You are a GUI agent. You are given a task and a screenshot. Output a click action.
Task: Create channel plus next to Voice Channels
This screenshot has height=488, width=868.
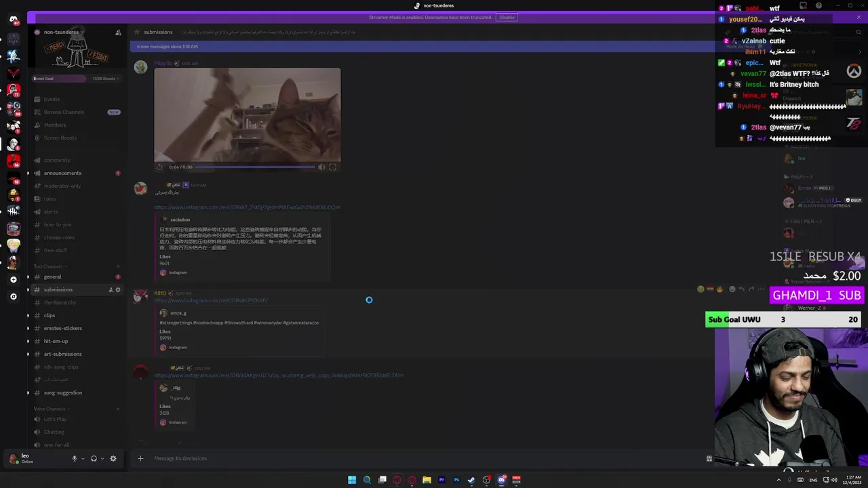tap(118, 409)
